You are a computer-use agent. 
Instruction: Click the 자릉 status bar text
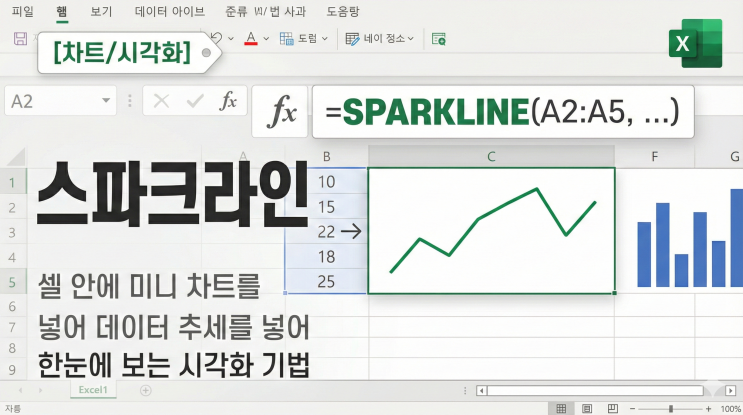click(x=13, y=408)
